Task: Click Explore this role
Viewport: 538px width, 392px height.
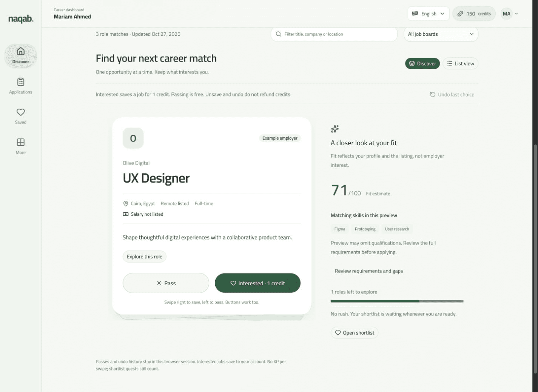Action: coord(145,257)
